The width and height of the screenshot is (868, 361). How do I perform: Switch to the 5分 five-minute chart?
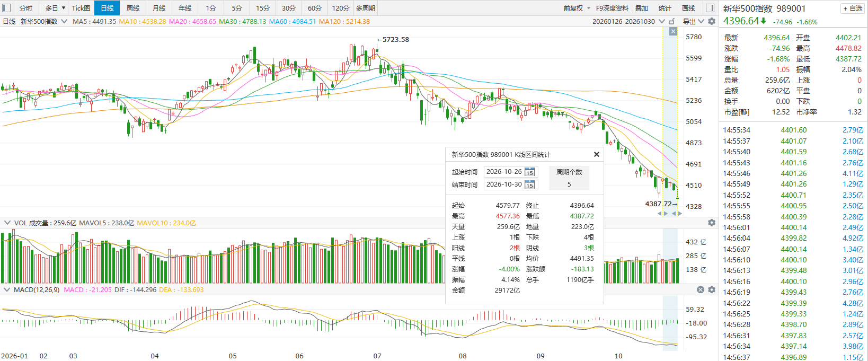click(x=237, y=8)
